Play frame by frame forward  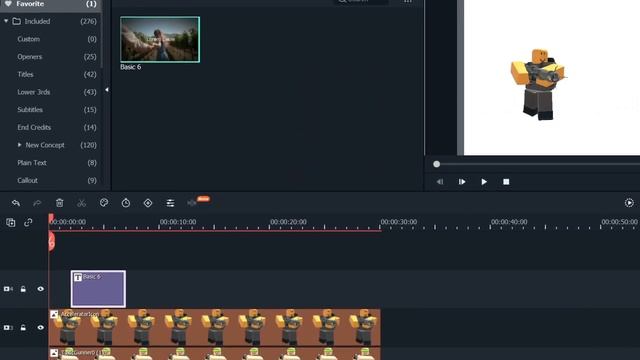click(x=462, y=182)
